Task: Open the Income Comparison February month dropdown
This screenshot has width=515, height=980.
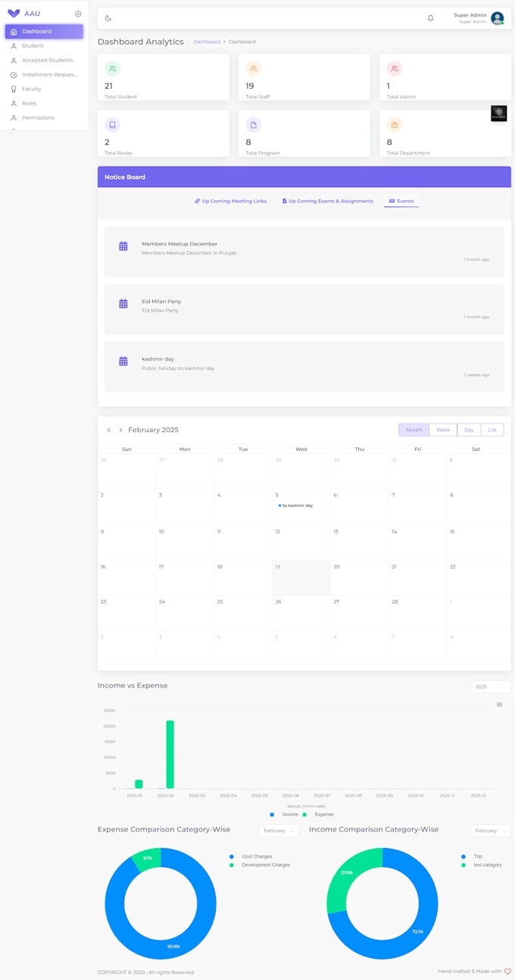Action: click(x=490, y=831)
